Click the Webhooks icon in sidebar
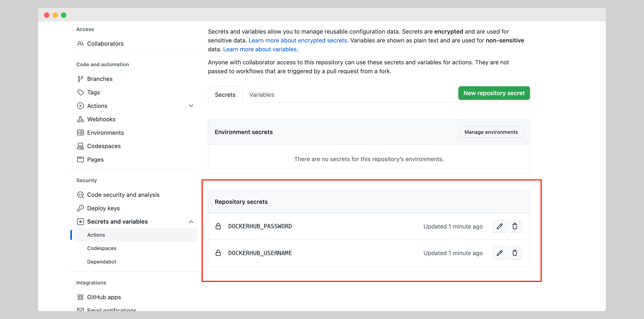The height and width of the screenshot is (319, 644). click(80, 119)
